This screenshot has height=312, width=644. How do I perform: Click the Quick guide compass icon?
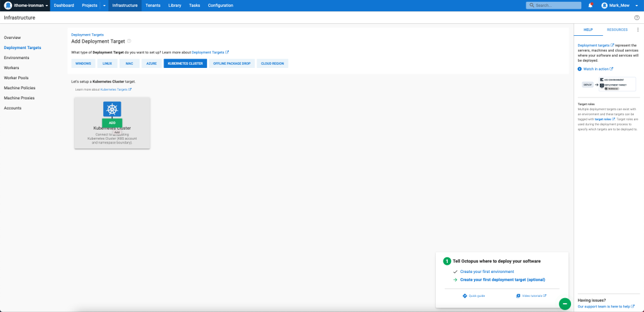[x=465, y=296]
